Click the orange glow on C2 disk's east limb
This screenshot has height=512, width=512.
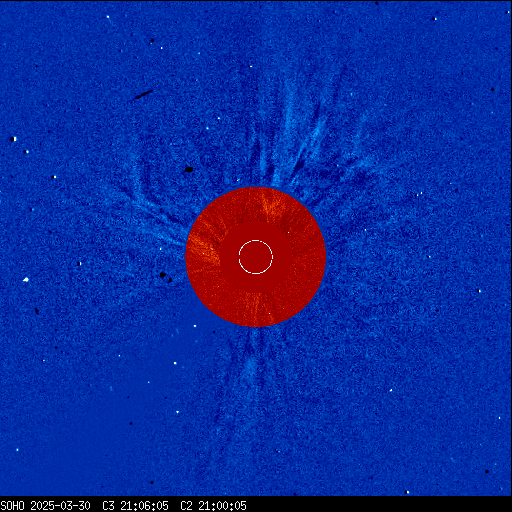pyautogui.click(x=203, y=248)
